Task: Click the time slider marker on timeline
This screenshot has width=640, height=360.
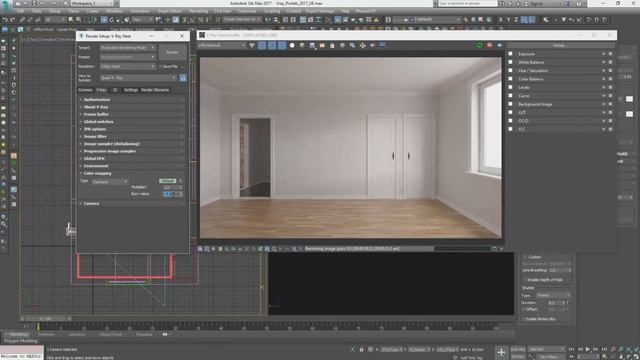Action: click(x=38, y=326)
